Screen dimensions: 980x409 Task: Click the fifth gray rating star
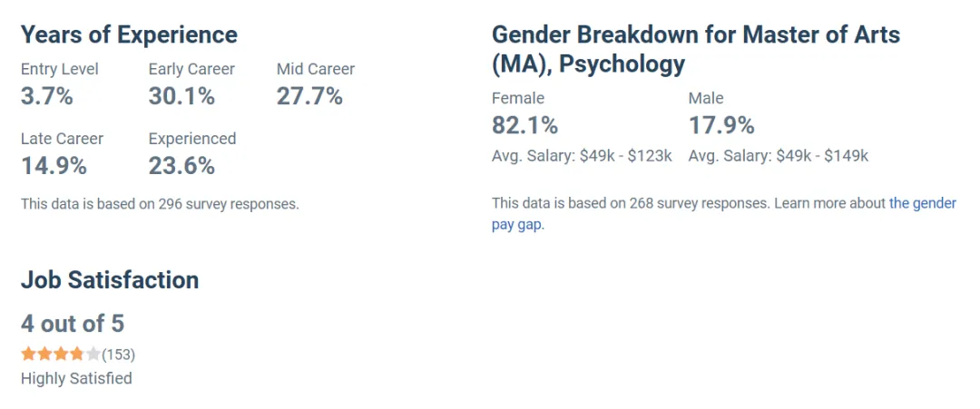93,355
